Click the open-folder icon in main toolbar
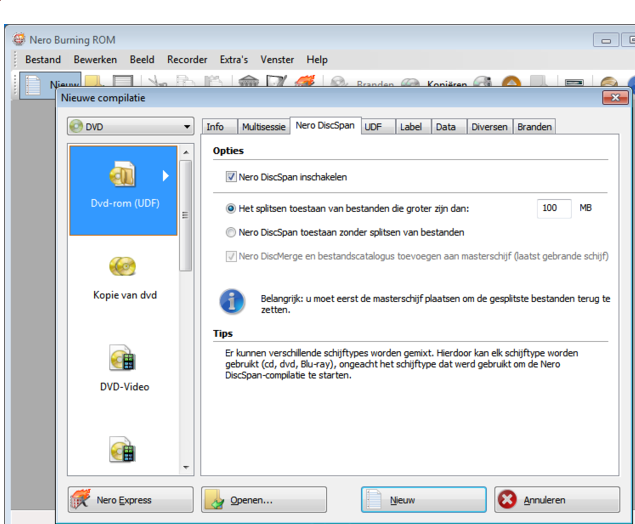 (94, 81)
